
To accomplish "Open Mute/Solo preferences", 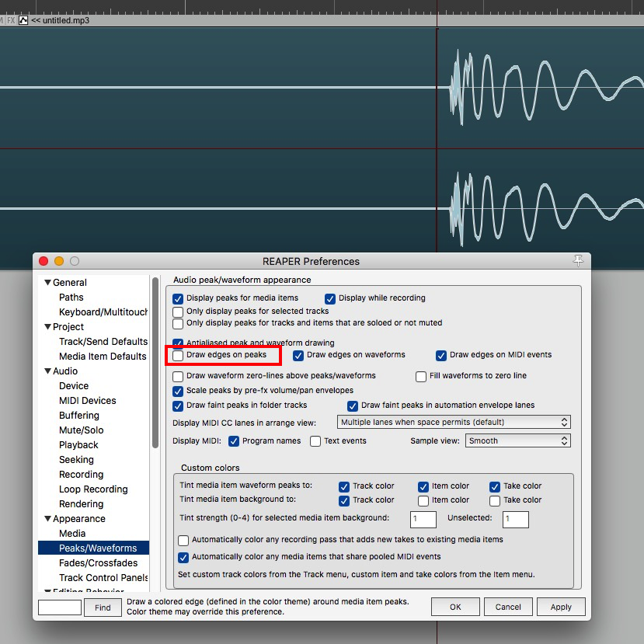I will point(82,430).
